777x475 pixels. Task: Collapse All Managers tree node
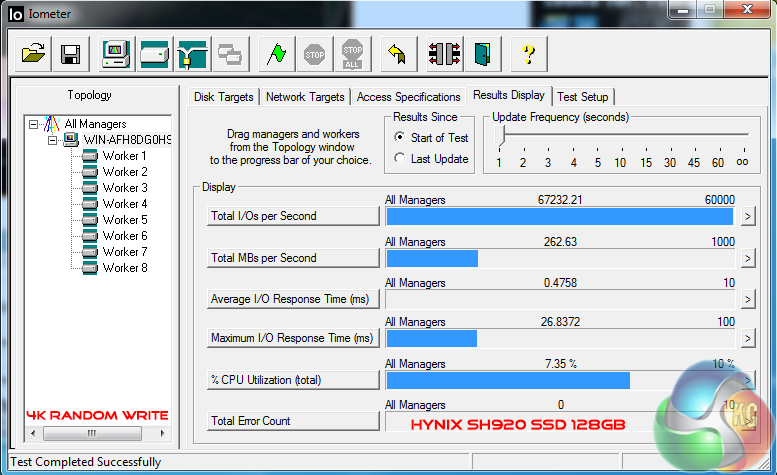coord(33,124)
